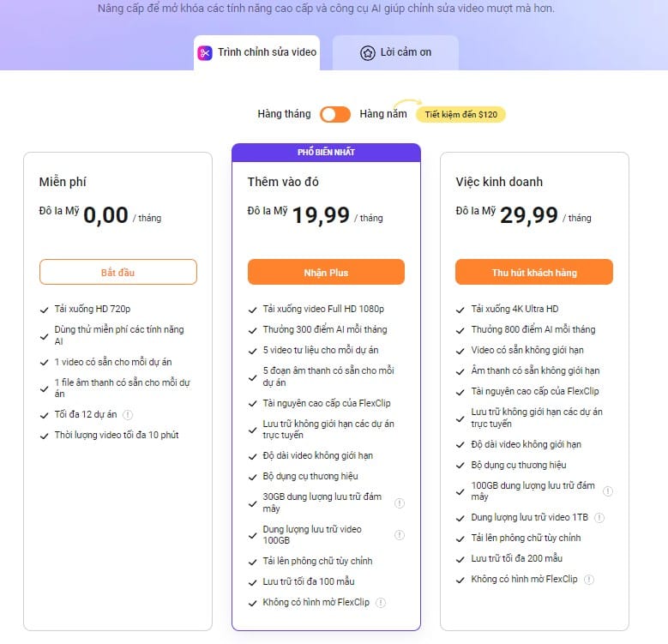Select the Hàng tháng billing label
The width and height of the screenshot is (668, 644).
(284, 114)
